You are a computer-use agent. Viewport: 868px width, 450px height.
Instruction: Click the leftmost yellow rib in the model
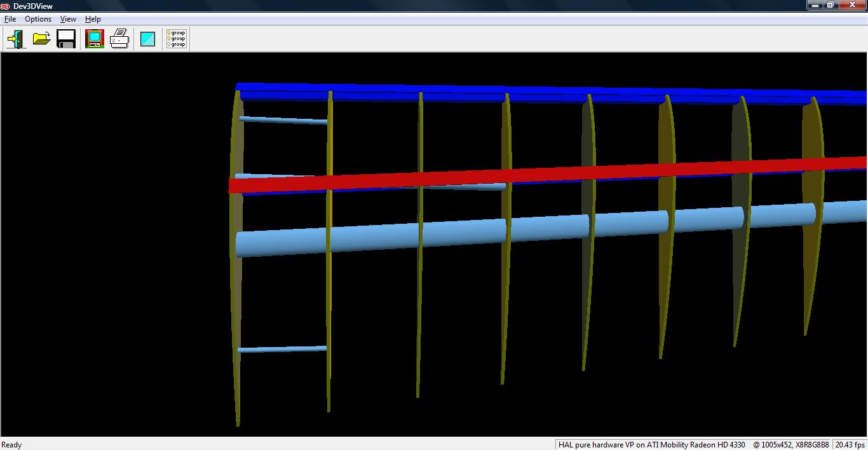click(x=237, y=286)
